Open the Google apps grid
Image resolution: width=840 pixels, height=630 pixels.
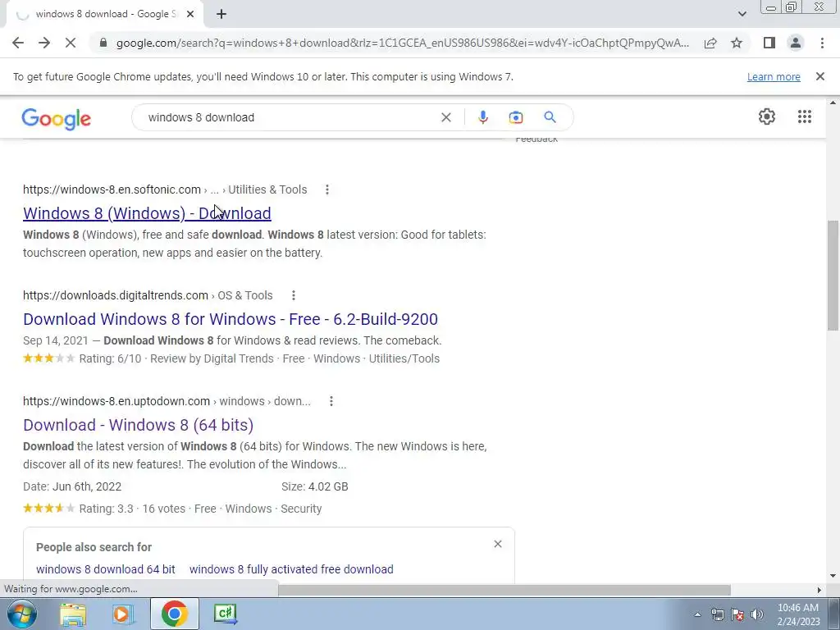(x=804, y=116)
